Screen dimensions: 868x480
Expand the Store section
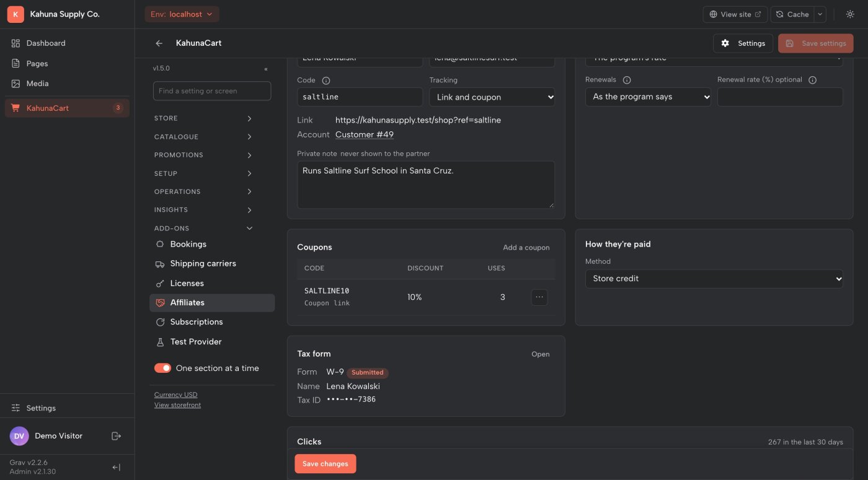tap(204, 118)
